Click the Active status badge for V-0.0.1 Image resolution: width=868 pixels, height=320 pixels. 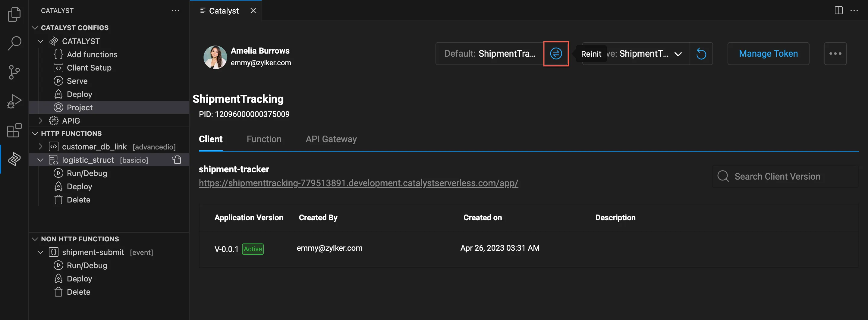pos(253,249)
